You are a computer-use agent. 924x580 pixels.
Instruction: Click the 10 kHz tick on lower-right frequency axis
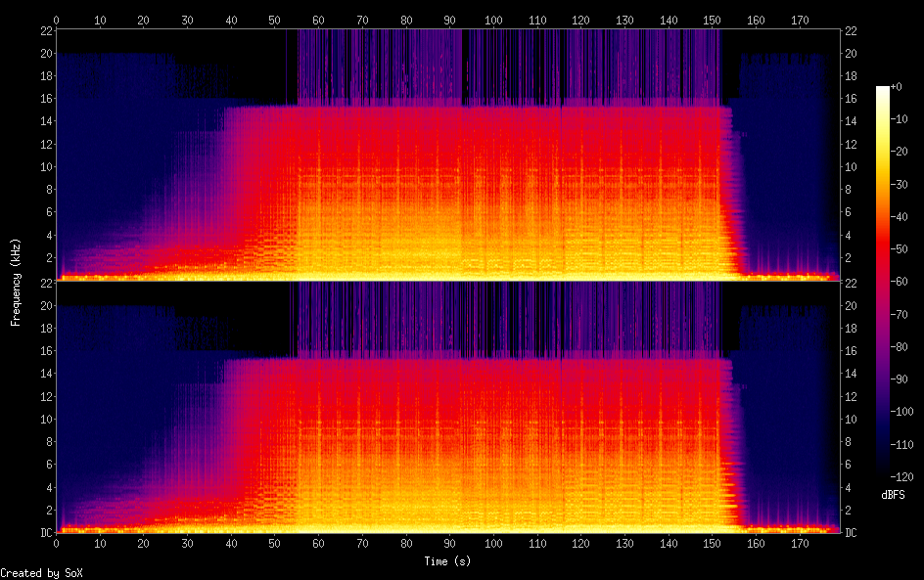pyautogui.click(x=852, y=420)
